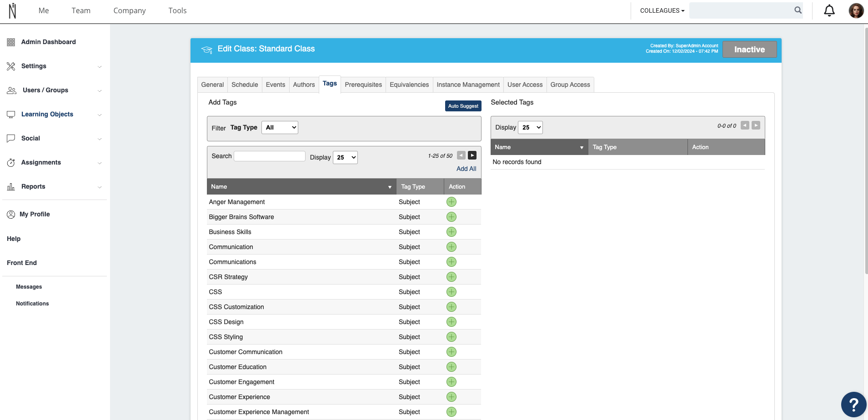Click the Learning Objects monitor icon

(x=11, y=115)
